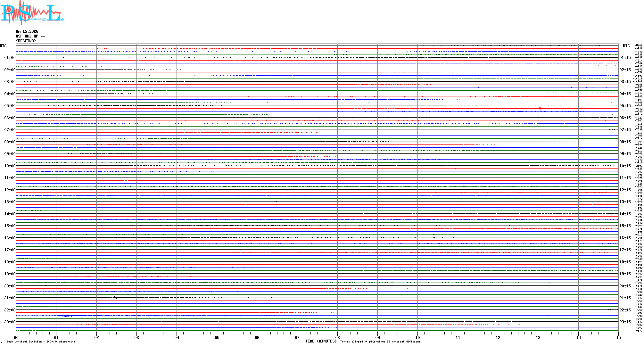Click minute 00 tick label at bottom
Screen dimensions: 644x346
pos(16,337)
